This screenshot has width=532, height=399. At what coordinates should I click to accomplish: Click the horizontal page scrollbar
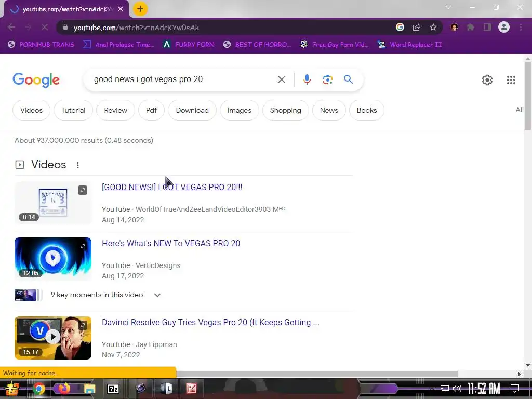click(317, 374)
